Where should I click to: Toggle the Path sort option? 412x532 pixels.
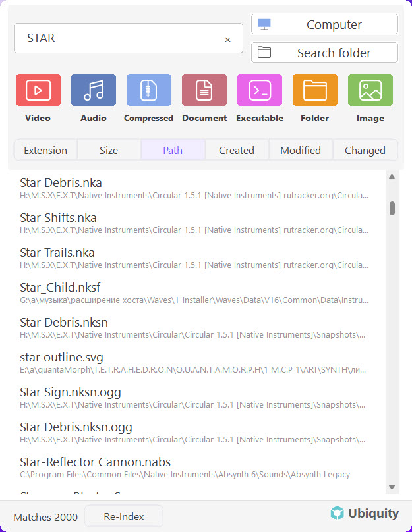[x=173, y=150]
